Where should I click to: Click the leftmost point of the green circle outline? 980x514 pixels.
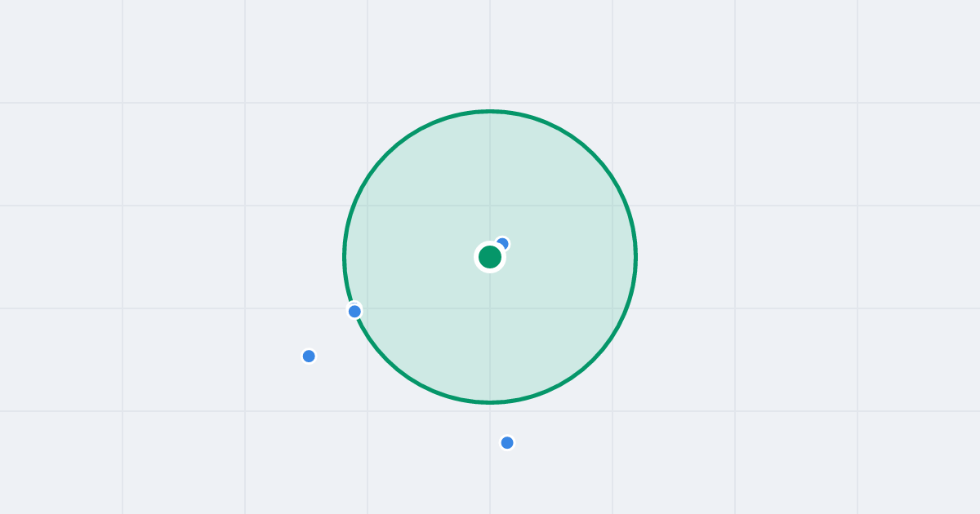pyautogui.click(x=345, y=257)
